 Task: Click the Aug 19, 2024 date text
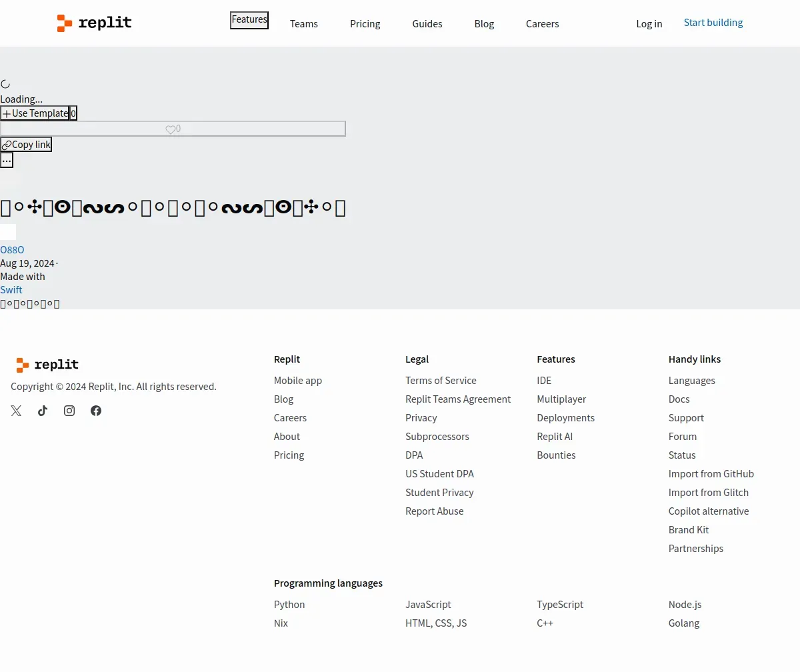click(27, 263)
